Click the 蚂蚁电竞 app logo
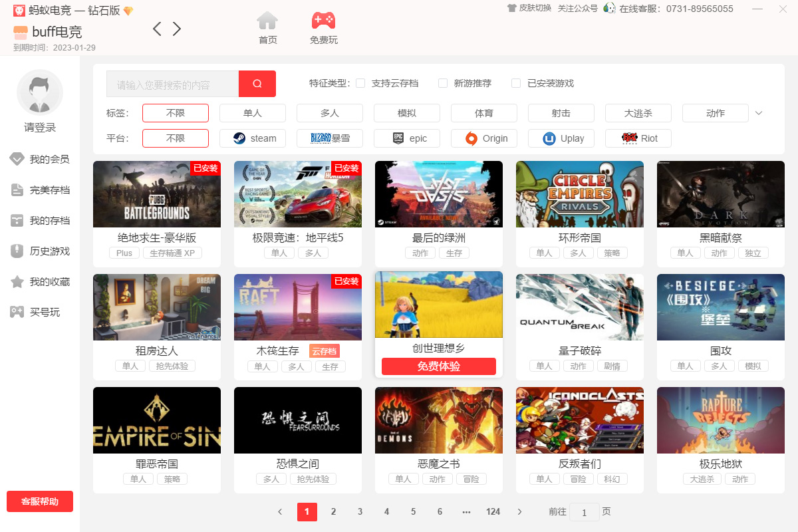 (x=19, y=11)
